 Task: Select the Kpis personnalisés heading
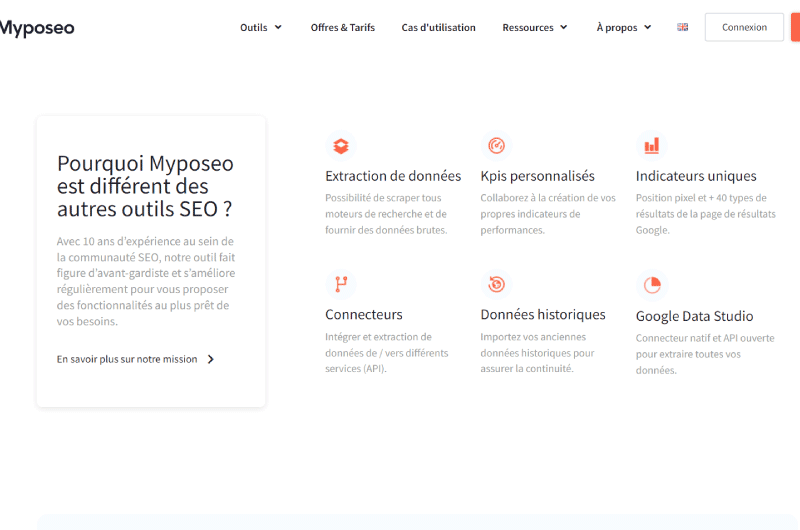tap(537, 176)
